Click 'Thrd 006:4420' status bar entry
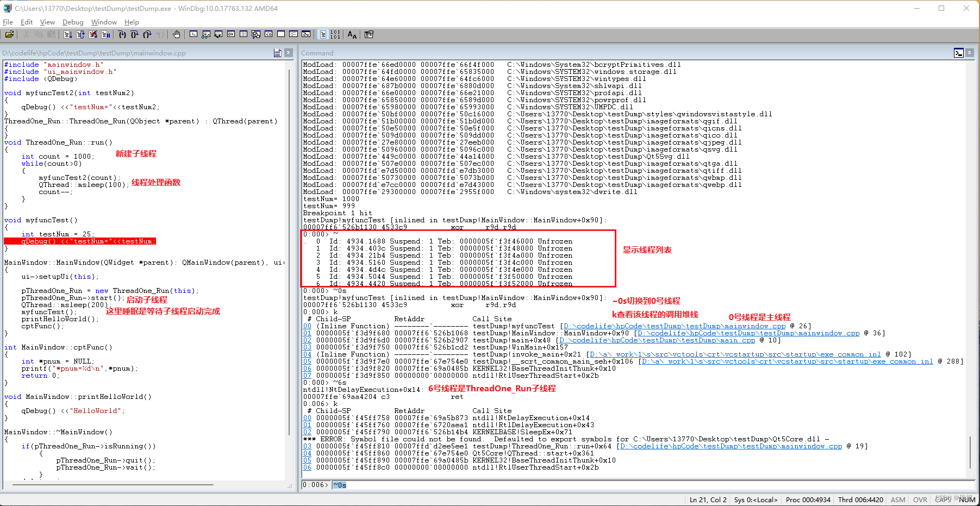 [860, 499]
